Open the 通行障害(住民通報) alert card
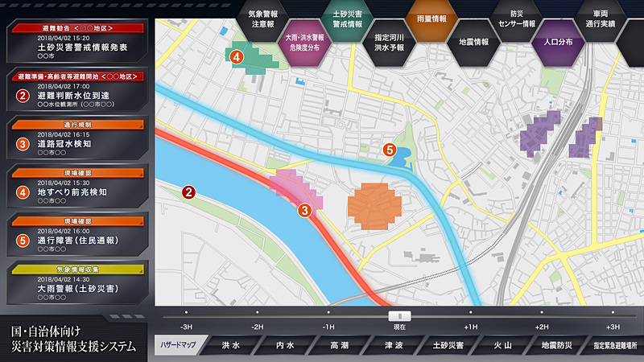This screenshot has height=362, width=644. pos(77,234)
